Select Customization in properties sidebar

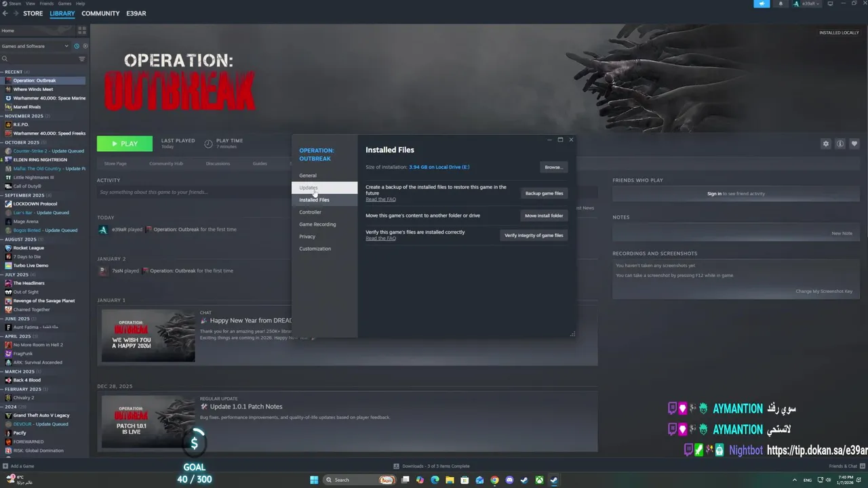tap(324, 249)
